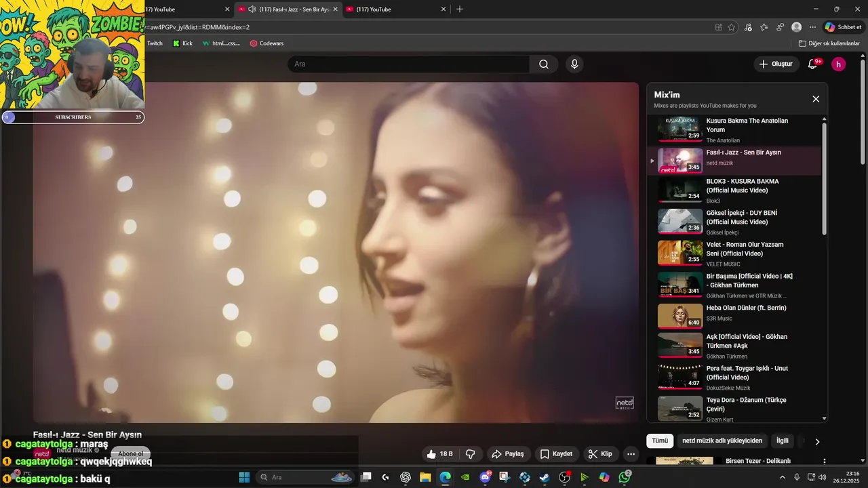
Task: Open html...css bookmark
Action: pos(222,43)
